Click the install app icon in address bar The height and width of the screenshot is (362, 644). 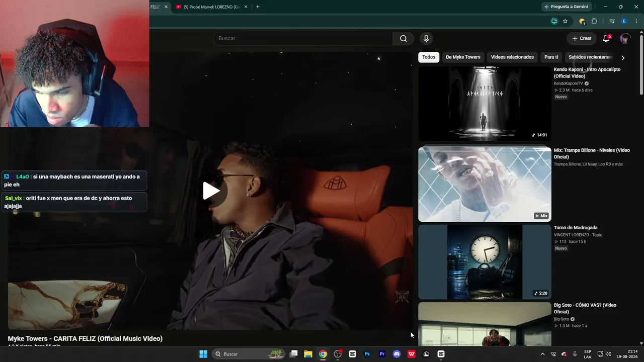pyautogui.click(x=554, y=21)
